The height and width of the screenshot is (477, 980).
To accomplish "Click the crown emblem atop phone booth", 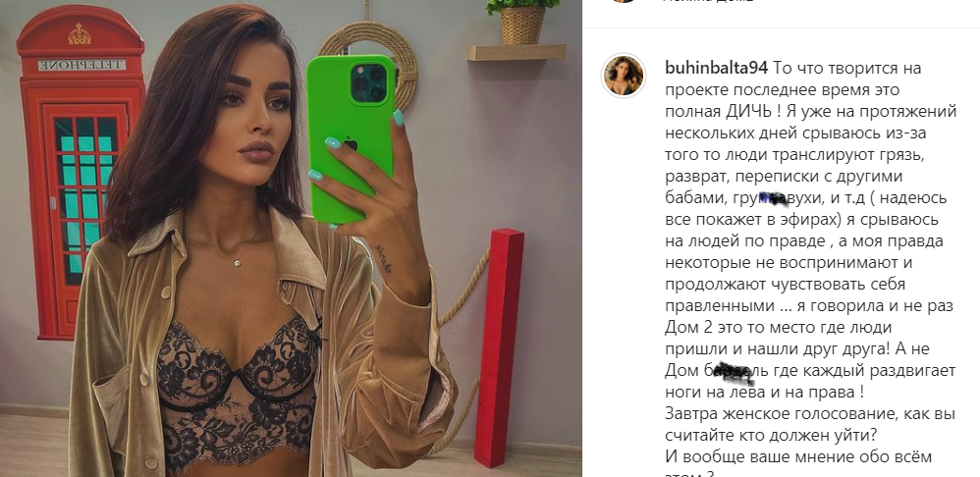I will tap(80, 33).
